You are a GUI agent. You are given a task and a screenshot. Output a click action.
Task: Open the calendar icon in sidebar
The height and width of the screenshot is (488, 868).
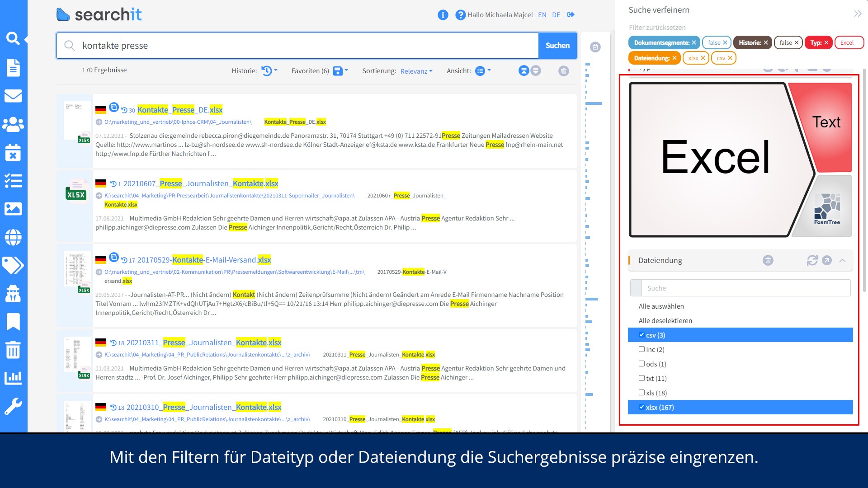click(13, 153)
